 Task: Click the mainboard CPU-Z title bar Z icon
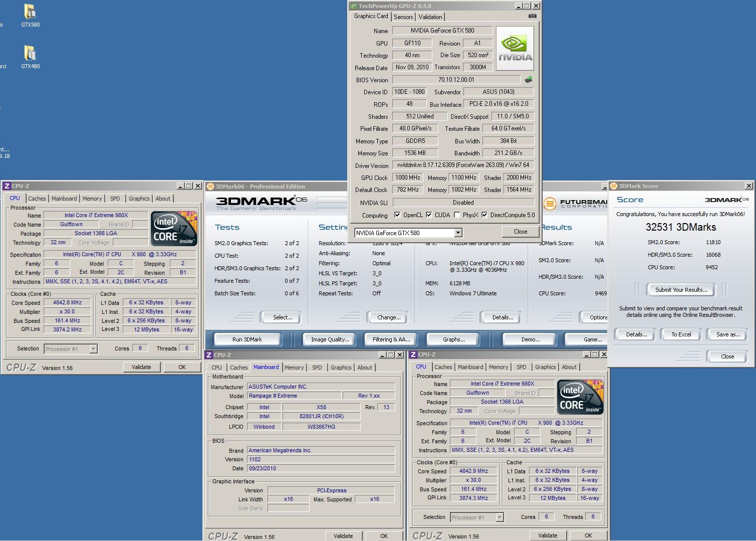pyautogui.click(x=209, y=354)
